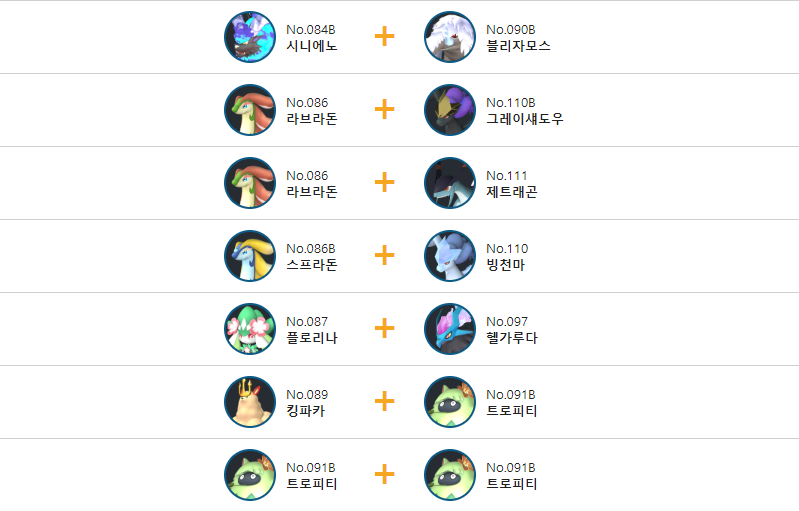Select the 그레이섀도우 No.110B portrait icon

pos(449,110)
